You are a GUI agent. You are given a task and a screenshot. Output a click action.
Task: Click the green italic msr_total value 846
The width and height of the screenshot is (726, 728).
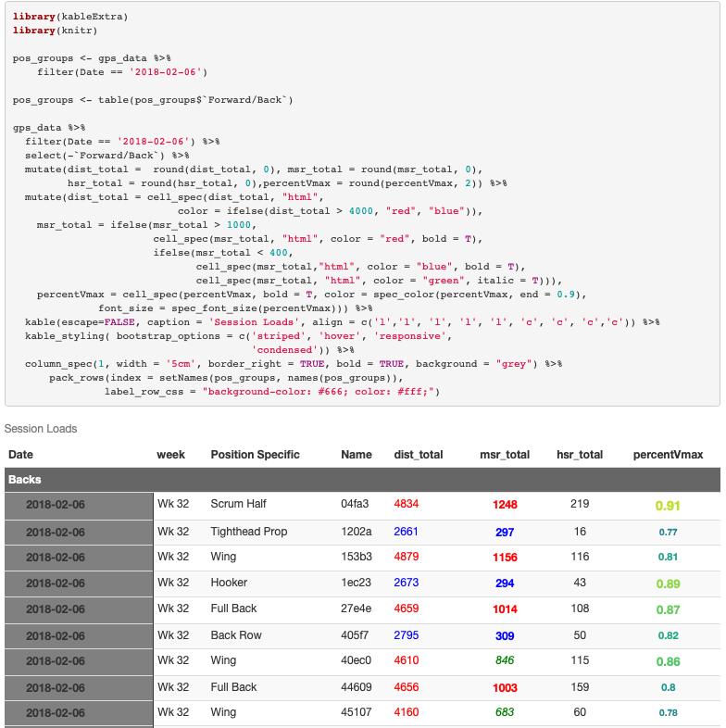505,660
